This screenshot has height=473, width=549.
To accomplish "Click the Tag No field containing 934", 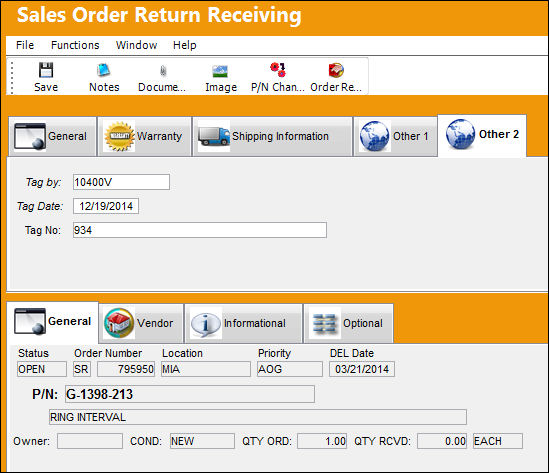I will click(200, 230).
